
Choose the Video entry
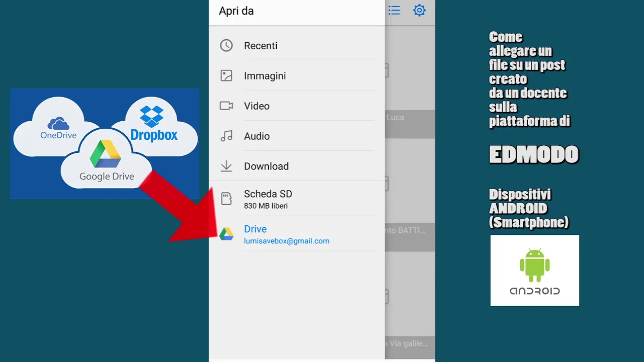point(297,106)
